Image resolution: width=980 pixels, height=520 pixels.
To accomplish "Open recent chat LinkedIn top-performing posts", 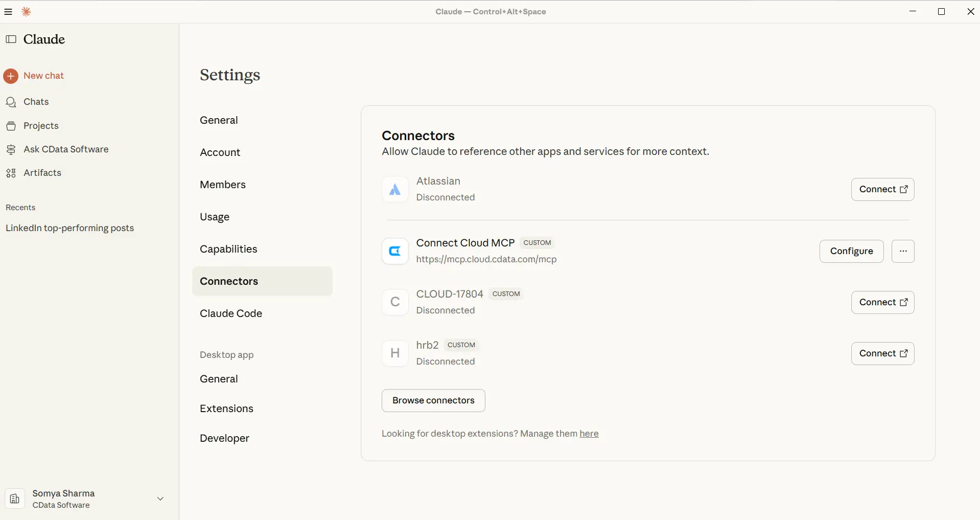I will click(x=70, y=228).
